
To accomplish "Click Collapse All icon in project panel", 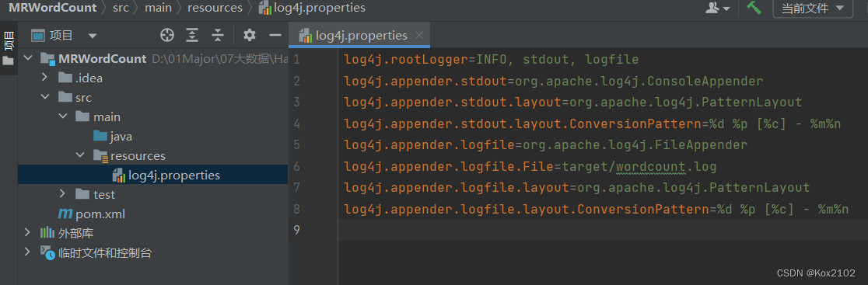I will point(218,36).
